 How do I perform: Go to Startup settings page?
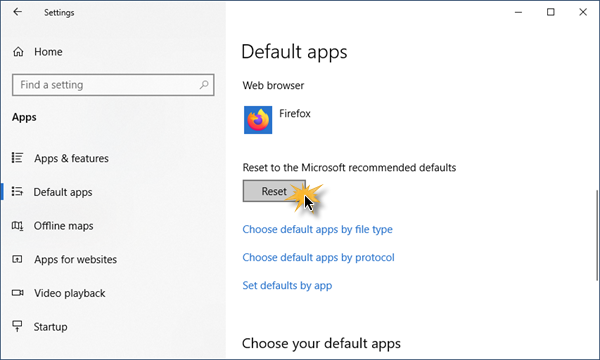[x=51, y=327]
